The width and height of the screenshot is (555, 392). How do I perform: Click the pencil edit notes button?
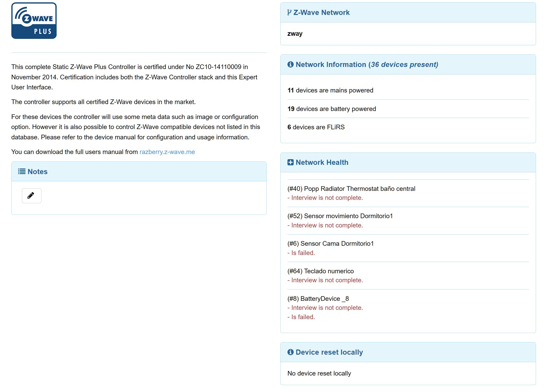click(x=31, y=196)
